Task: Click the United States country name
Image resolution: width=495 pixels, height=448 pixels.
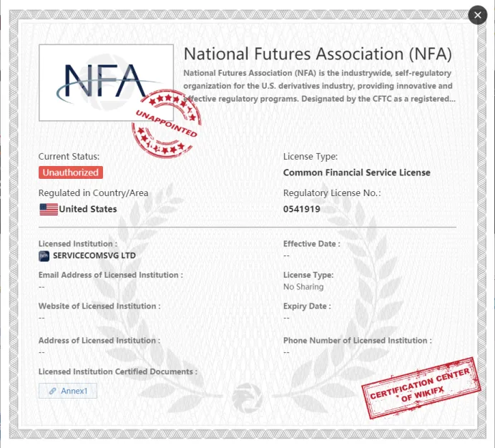Action: pyautogui.click(x=88, y=209)
